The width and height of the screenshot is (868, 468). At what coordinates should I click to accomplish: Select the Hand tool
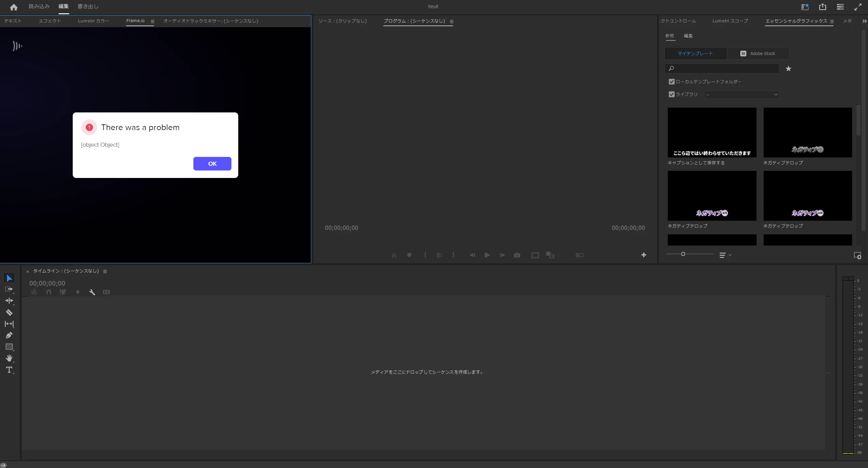(x=9, y=358)
